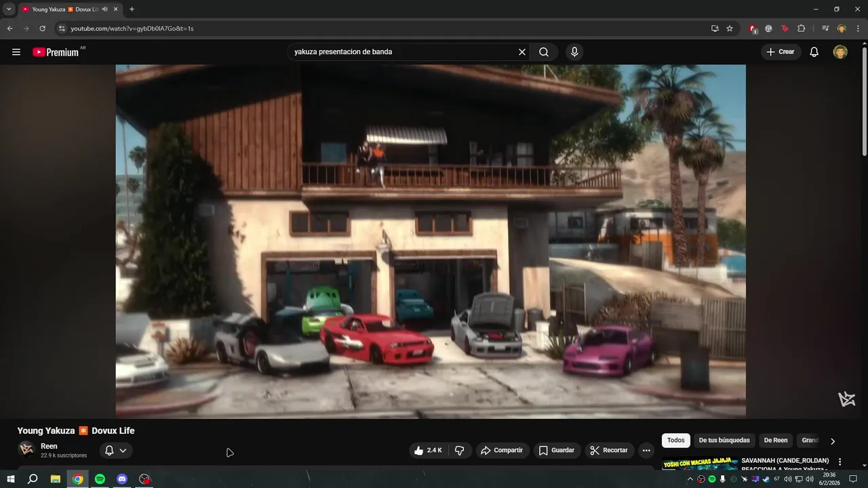
Task: Open Windows taskbar search
Action: tap(33, 479)
